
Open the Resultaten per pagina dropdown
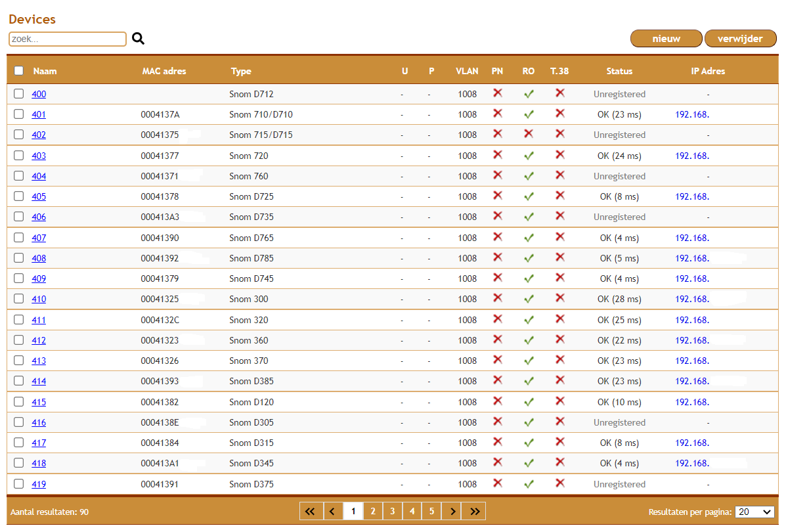coord(754,512)
